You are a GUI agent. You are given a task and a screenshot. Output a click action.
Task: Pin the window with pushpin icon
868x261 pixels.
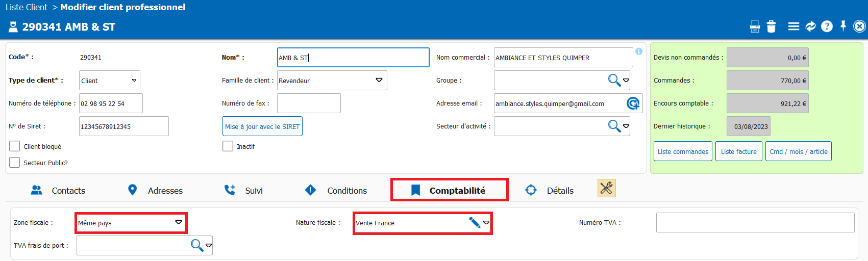[x=843, y=26]
